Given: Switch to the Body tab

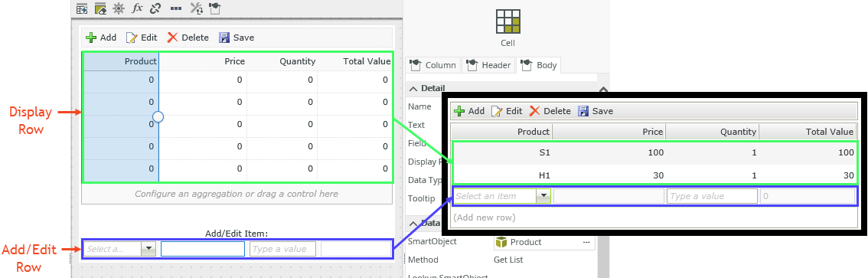Looking at the screenshot, I should pyautogui.click(x=539, y=65).
